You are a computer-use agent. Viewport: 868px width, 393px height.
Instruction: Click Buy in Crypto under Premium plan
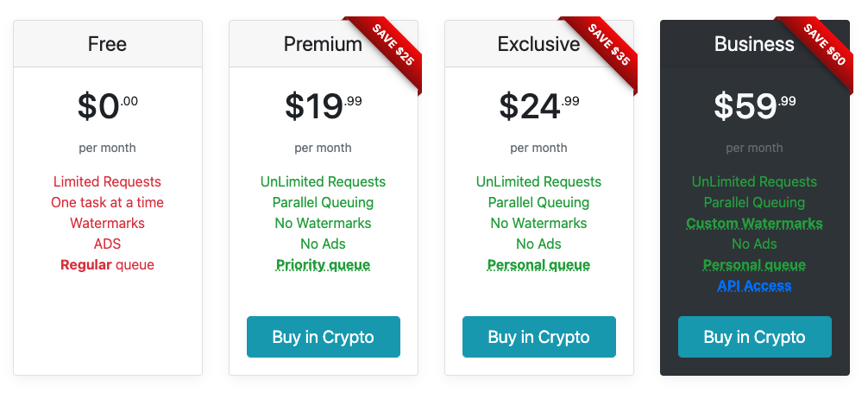point(323,337)
